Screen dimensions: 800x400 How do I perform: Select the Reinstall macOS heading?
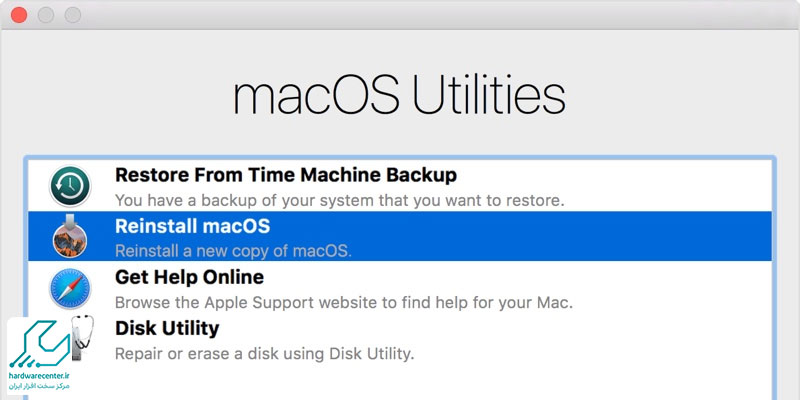(x=192, y=226)
